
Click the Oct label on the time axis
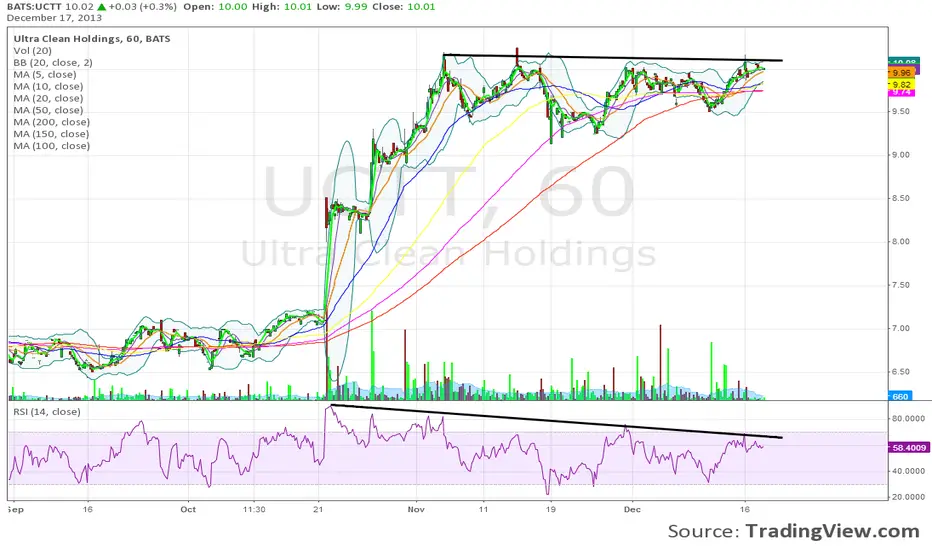[x=188, y=510]
